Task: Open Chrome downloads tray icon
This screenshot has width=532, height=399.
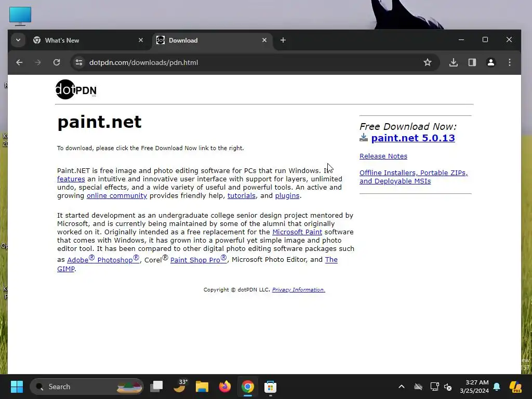Action: tap(453, 62)
